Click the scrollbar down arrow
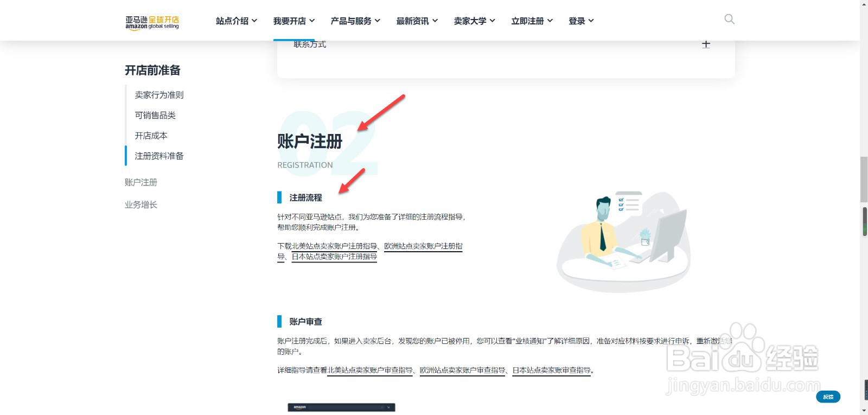 pyautogui.click(x=864, y=411)
